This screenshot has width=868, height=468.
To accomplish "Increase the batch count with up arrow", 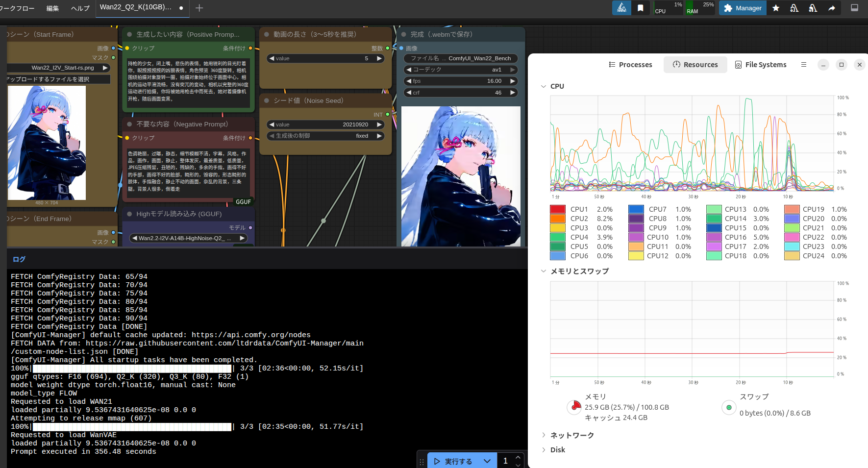I will (x=518, y=458).
